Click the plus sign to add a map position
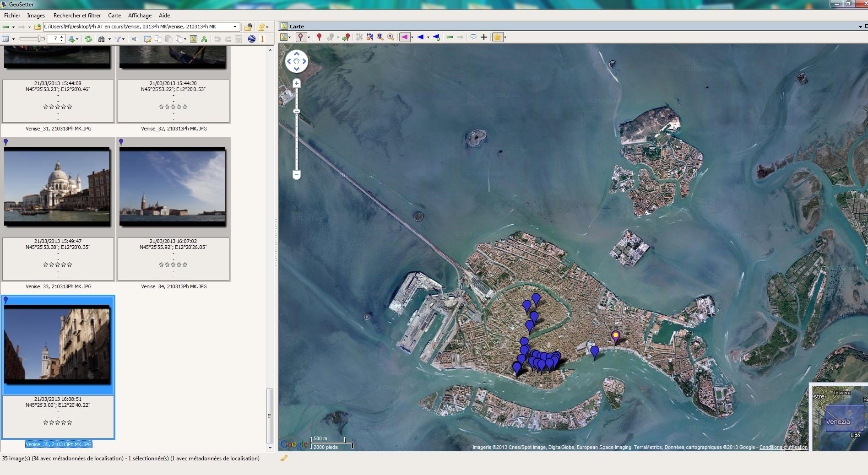 coord(484,37)
